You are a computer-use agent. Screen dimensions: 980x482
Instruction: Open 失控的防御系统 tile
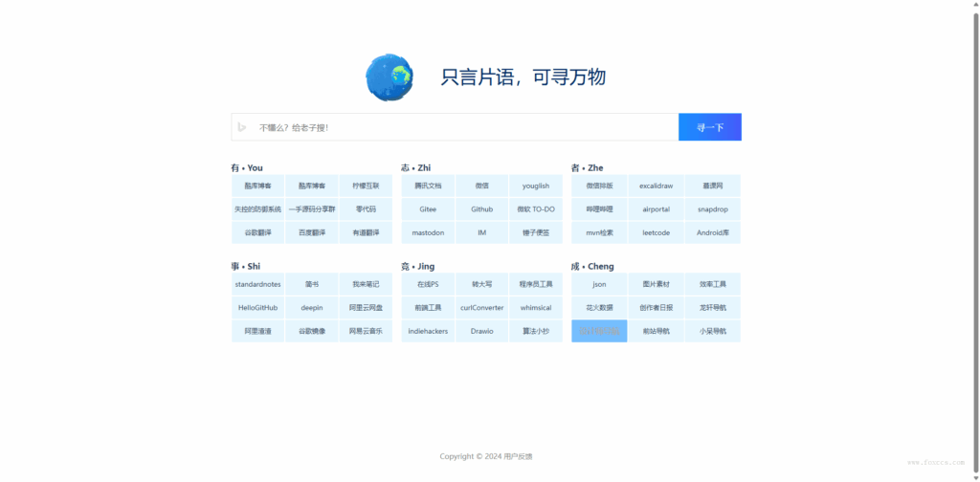(258, 209)
